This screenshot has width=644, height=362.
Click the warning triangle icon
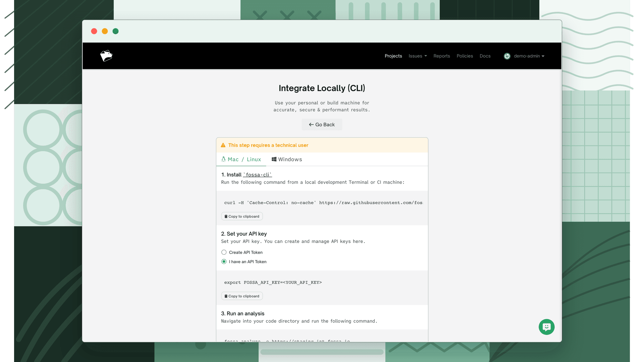point(223,145)
